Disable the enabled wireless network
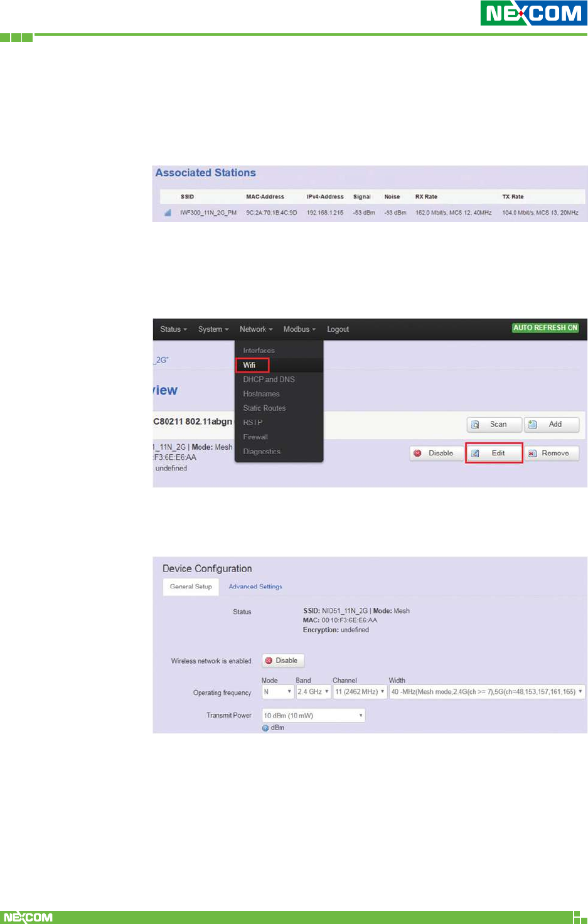Viewport: 588px width, 924px height. [283, 661]
